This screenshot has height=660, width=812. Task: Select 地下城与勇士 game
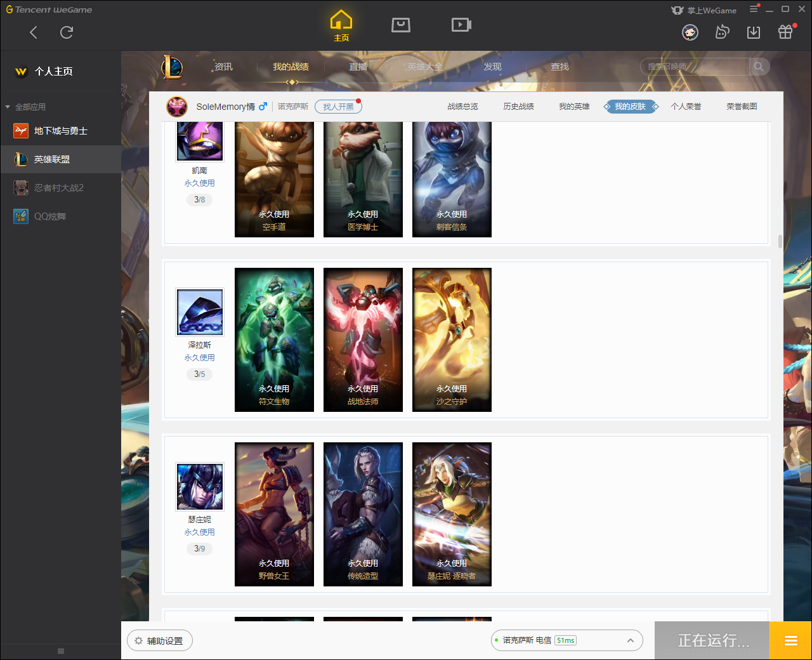(x=61, y=131)
